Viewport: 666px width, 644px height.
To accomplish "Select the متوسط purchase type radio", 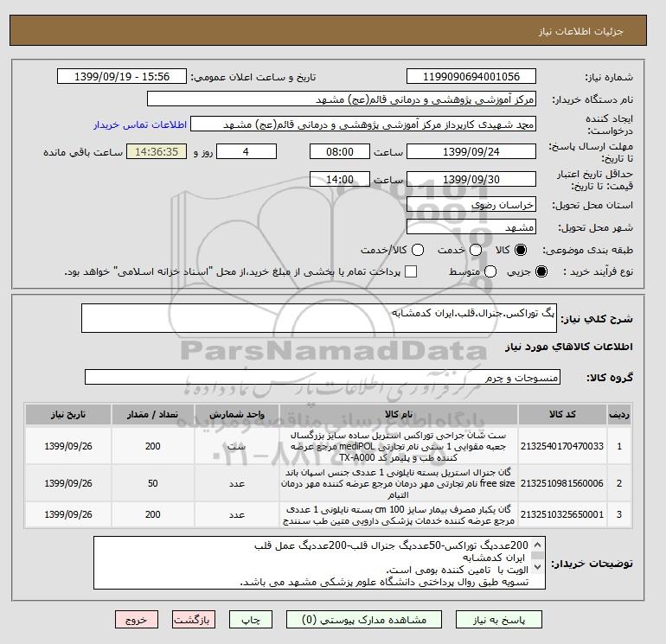I will pos(490,271).
